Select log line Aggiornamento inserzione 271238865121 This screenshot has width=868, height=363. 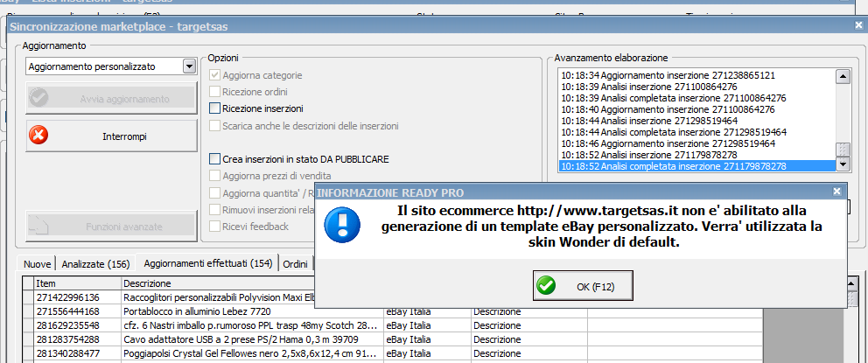tap(697, 74)
